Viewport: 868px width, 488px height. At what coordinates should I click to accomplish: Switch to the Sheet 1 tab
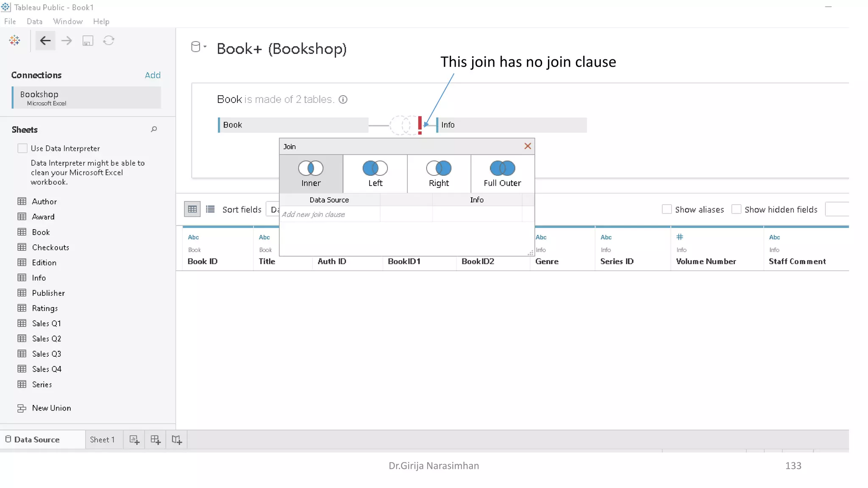coord(102,440)
